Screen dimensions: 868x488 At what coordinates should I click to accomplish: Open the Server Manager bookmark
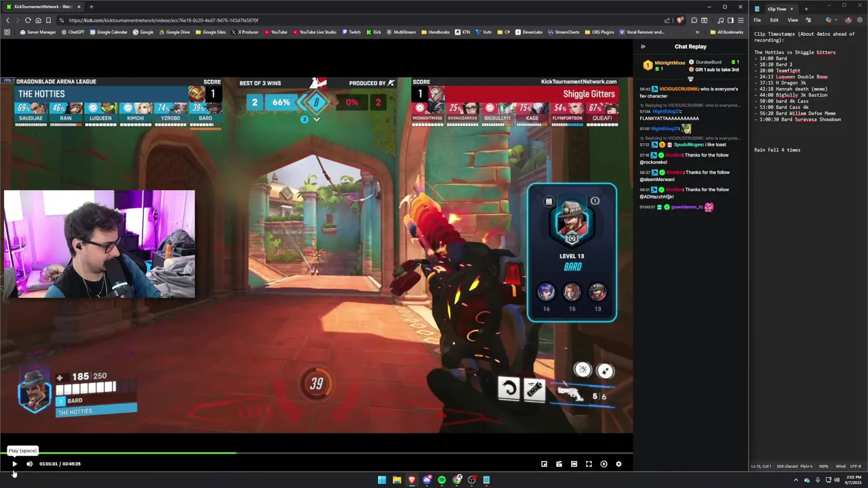38,32
